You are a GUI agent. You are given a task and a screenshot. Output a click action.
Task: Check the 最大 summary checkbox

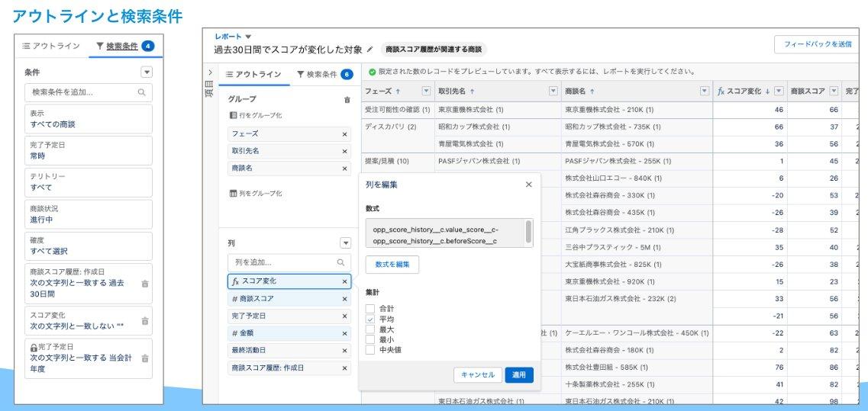(370, 329)
